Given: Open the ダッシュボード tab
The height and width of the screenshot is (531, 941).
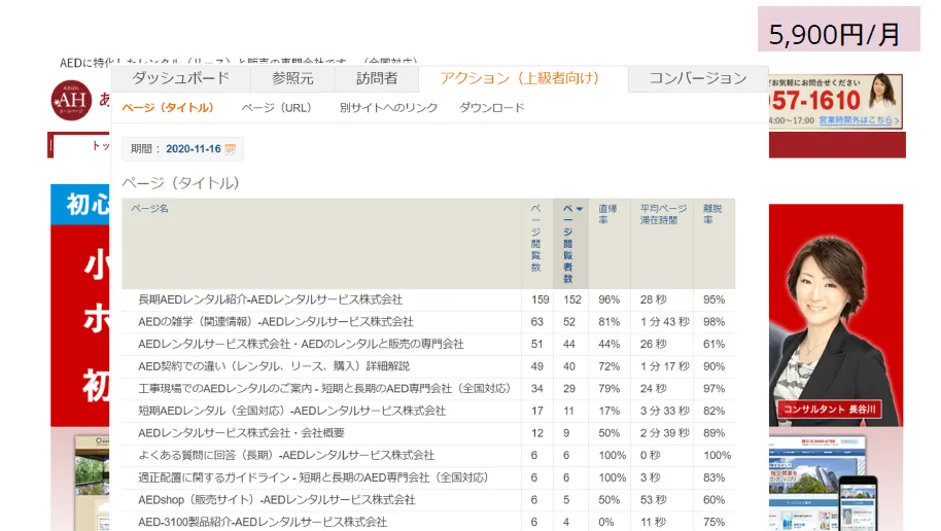Looking at the screenshot, I should [x=181, y=79].
